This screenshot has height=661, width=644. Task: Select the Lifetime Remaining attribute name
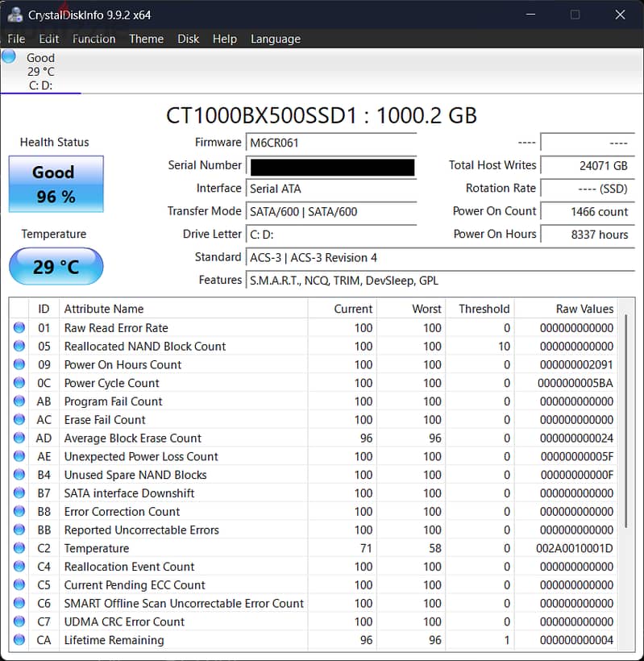click(114, 640)
